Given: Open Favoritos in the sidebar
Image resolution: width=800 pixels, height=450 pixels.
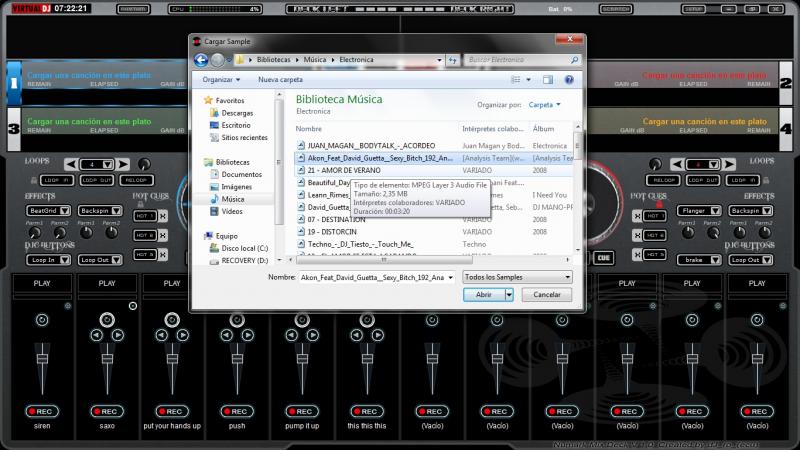Looking at the screenshot, I should coord(230,101).
